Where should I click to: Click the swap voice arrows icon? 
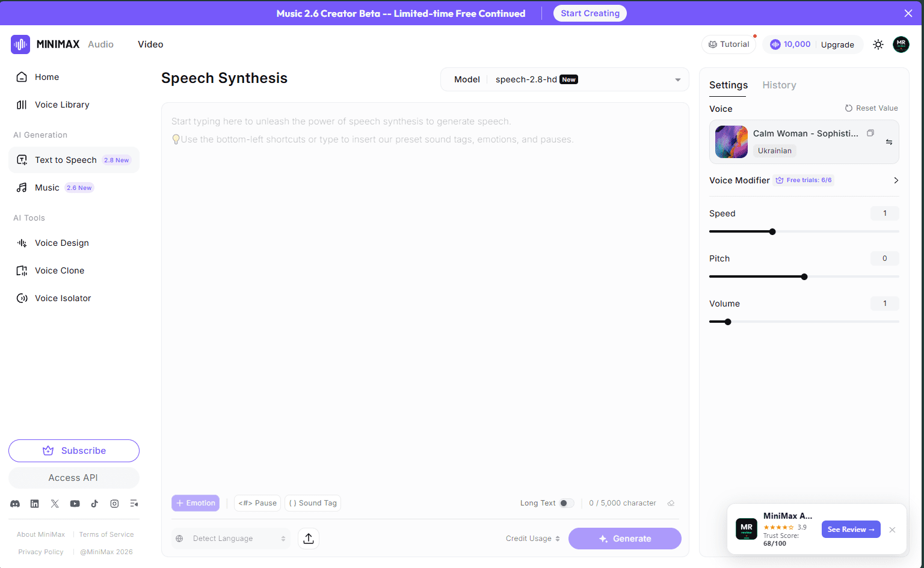(889, 142)
